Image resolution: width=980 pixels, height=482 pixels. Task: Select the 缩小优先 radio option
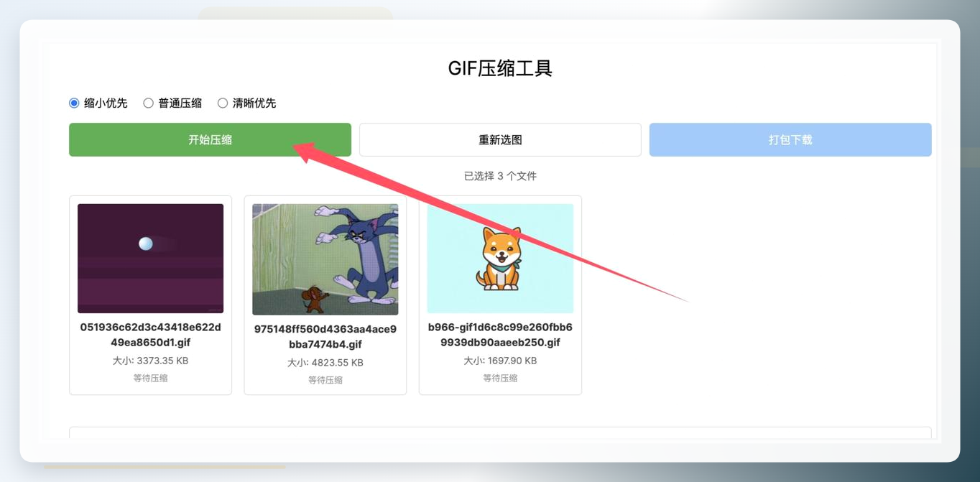pyautogui.click(x=74, y=103)
